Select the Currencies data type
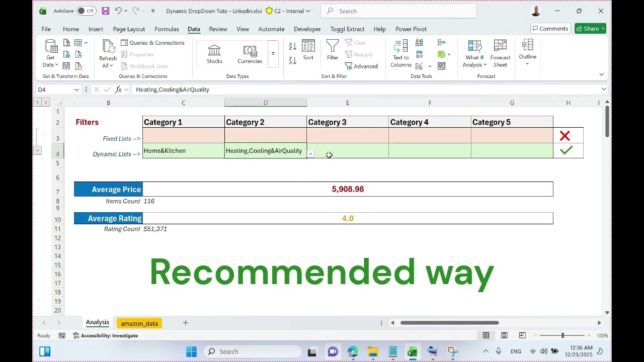 coord(250,54)
